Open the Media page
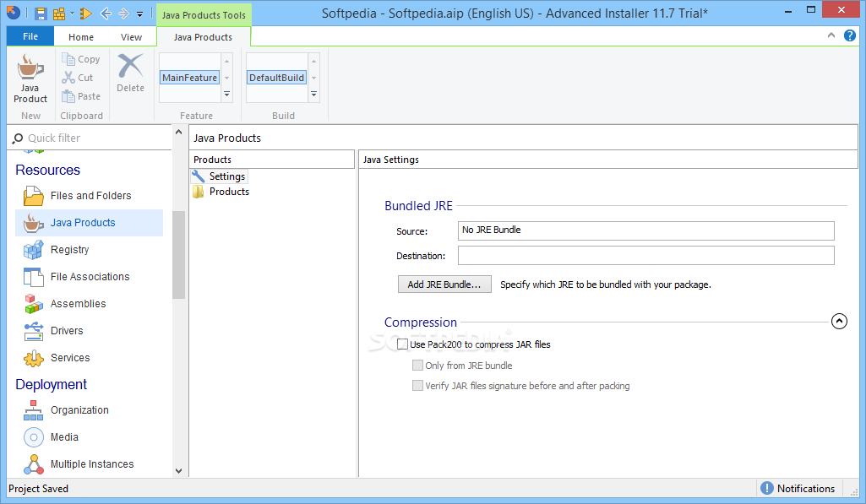This screenshot has height=504, width=866. coord(90,437)
